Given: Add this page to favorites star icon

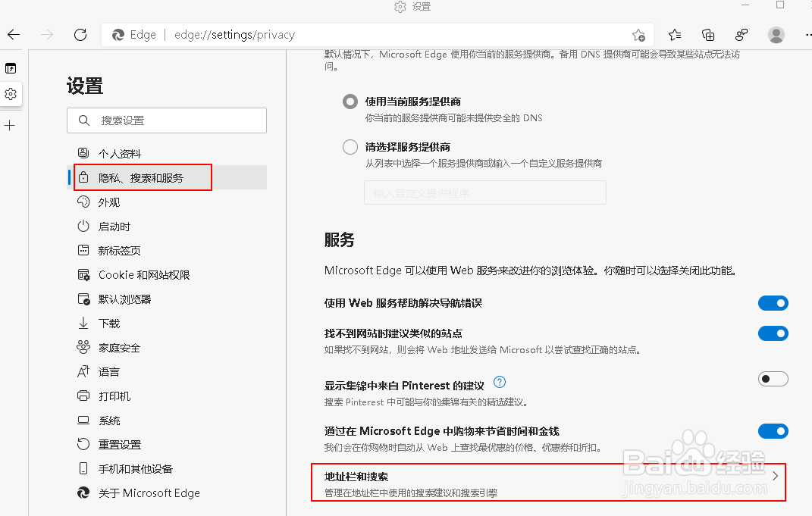Looking at the screenshot, I should [638, 35].
